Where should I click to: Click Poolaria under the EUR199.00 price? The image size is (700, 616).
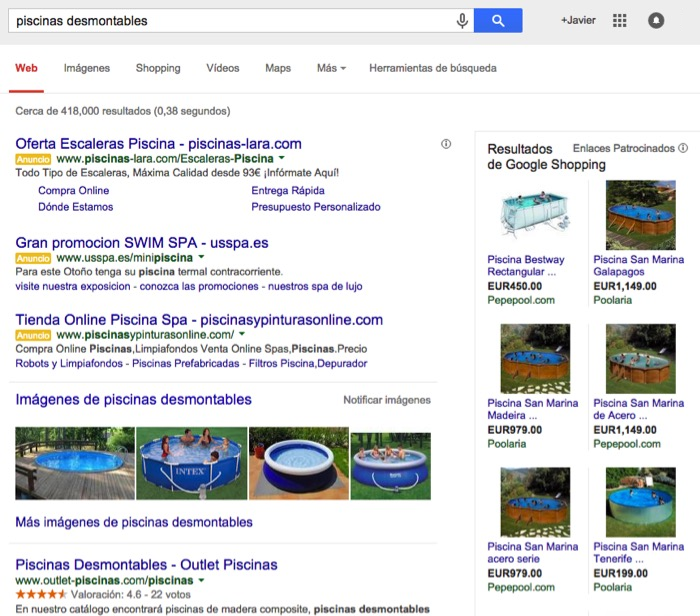click(612, 587)
